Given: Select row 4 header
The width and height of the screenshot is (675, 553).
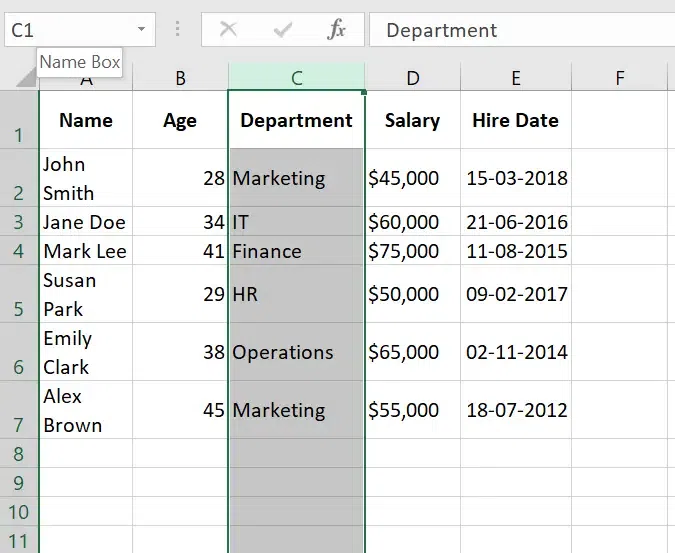Looking at the screenshot, I should point(19,250).
